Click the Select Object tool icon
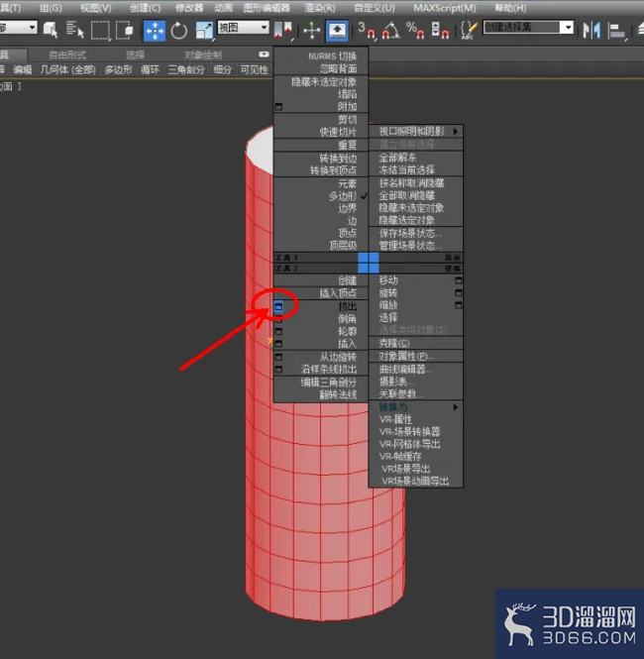The width and height of the screenshot is (644, 659). click(51, 31)
